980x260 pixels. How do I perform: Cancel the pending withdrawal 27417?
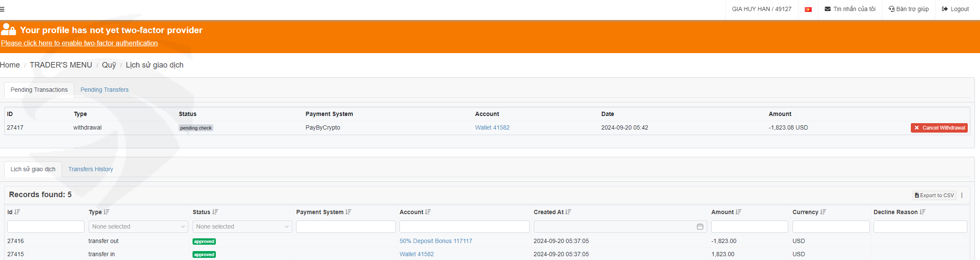[x=939, y=128]
